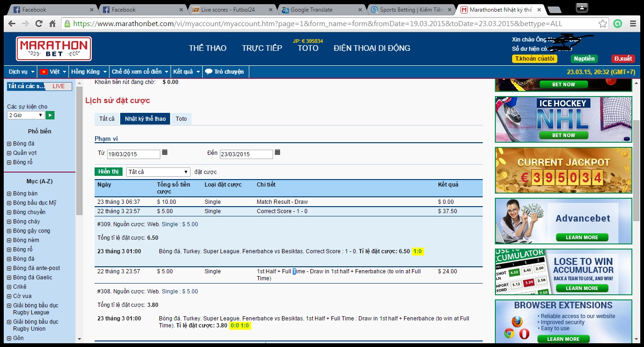
Task: Open the TRỰC TIẾP live section
Action: pos(262,48)
